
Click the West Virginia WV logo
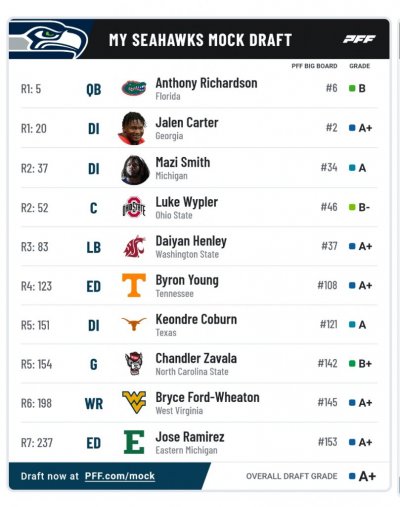point(134,402)
